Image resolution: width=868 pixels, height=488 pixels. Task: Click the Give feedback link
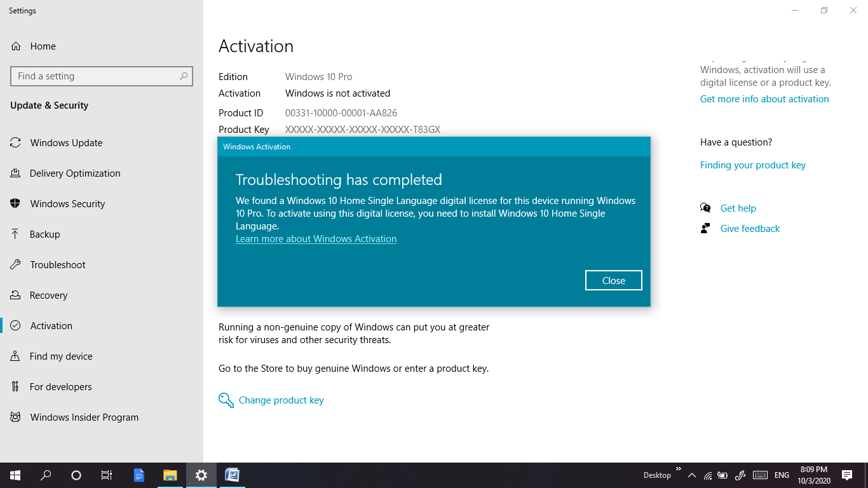pos(750,229)
